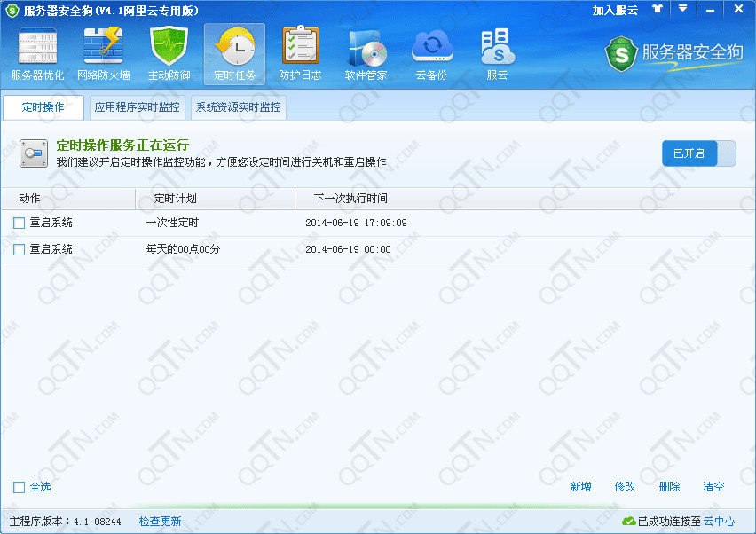This screenshot has height=534, width=756.
Task: Select the 定时任务 clock icon
Action: click(x=235, y=54)
